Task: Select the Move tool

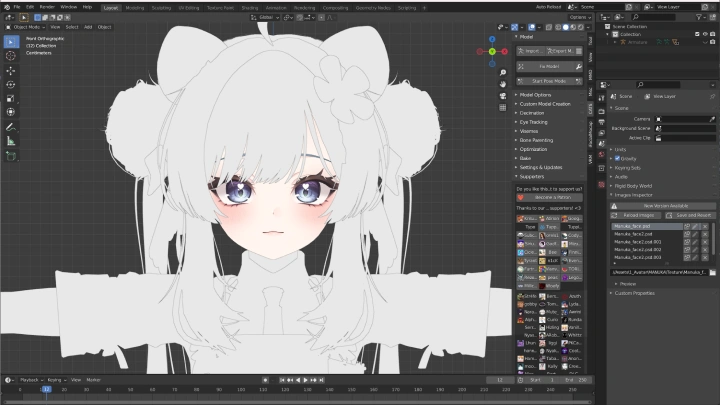Action: point(11,71)
